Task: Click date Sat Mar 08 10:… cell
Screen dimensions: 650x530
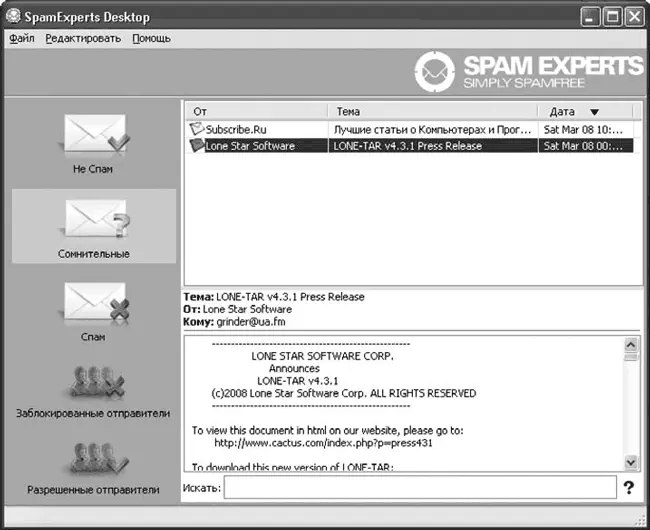Action: pos(583,130)
